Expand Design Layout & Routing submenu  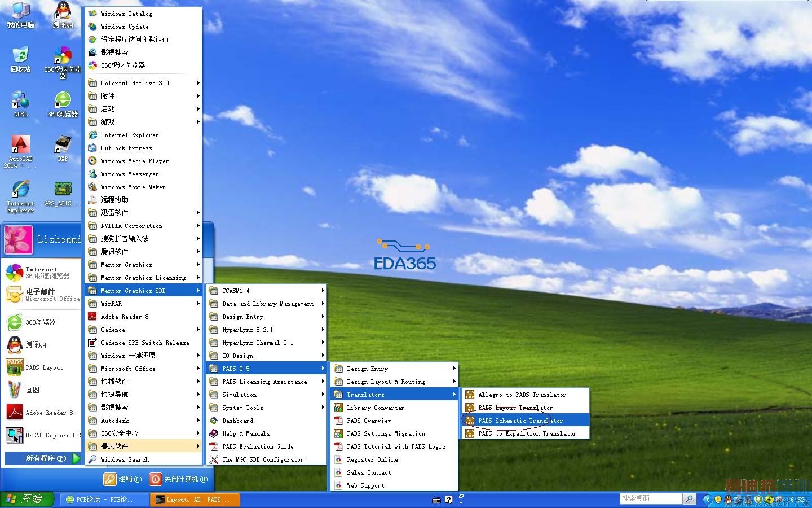pos(394,382)
